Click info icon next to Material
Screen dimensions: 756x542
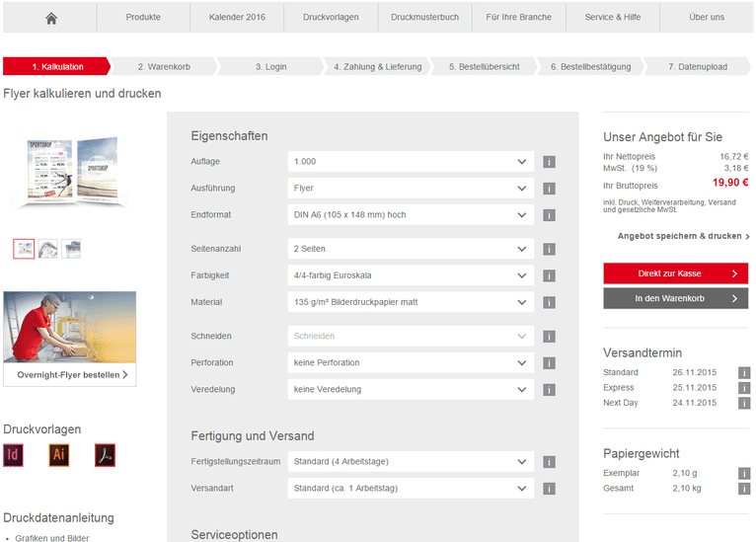(549, 302)
